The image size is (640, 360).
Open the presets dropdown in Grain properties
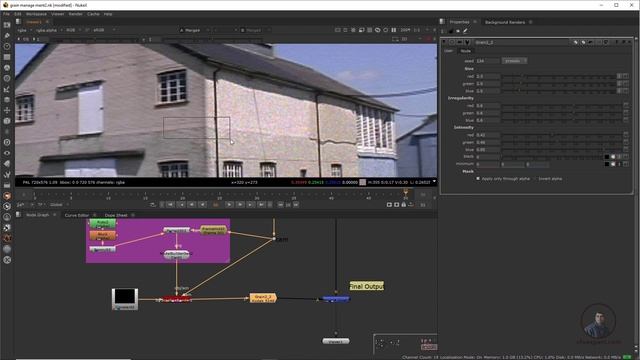[514, 61]
